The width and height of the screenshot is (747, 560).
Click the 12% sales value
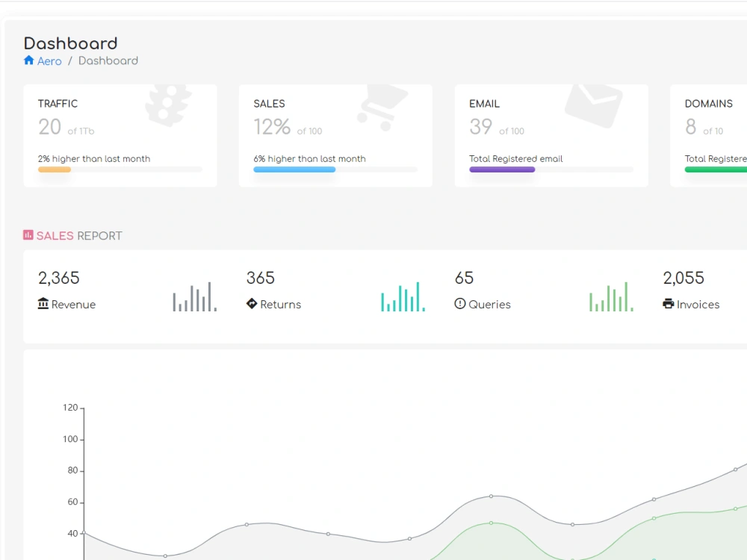tap(272, 127)
